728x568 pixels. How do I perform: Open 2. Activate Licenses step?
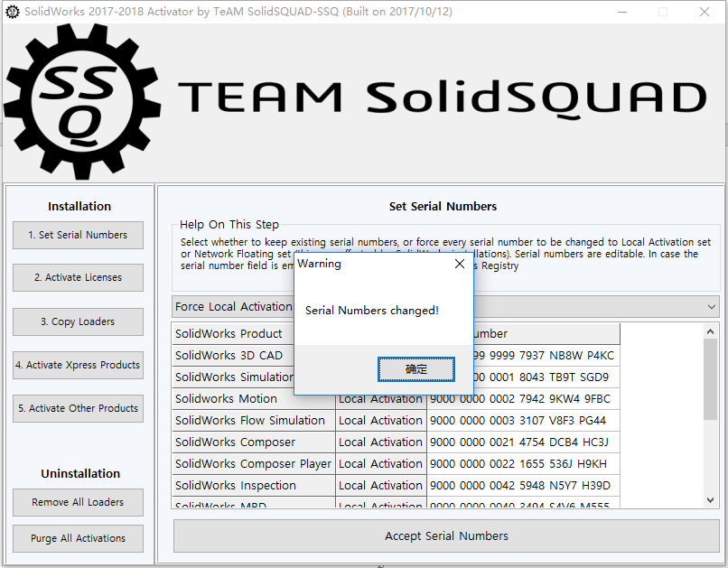tap(78, 277)
